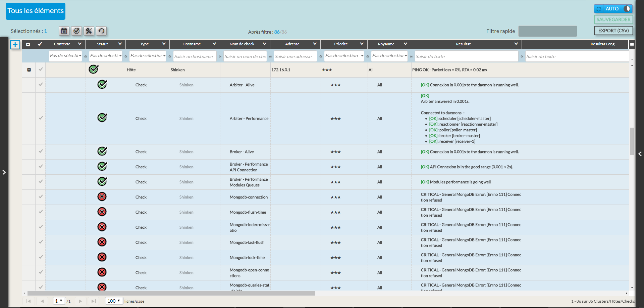
Task: Tick the checkbox for the Mongodb-flush-time row
Action: click(x=41, y=212)
